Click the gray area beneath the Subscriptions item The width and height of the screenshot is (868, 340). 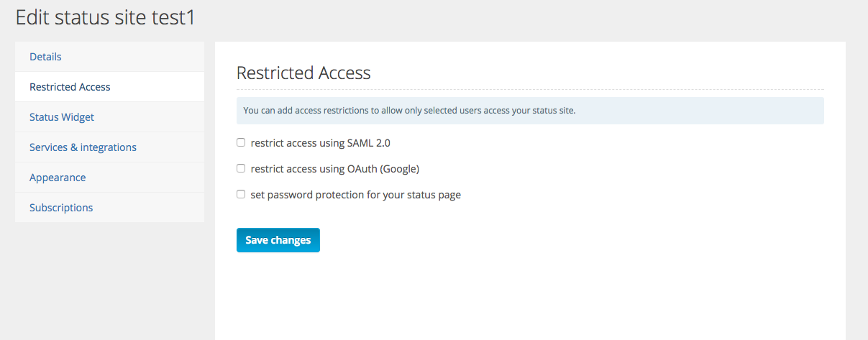pyautogui.click(x=109, y=280)
